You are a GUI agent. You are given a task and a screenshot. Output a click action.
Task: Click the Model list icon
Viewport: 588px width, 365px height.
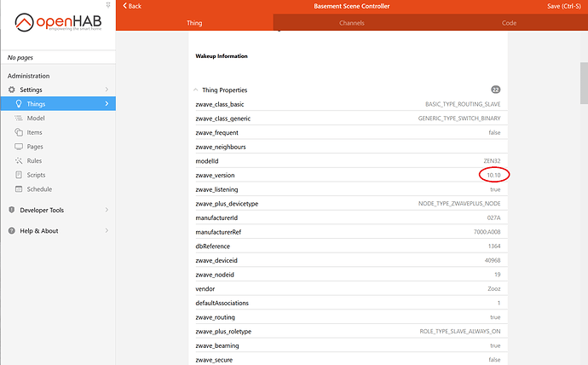[19, 119]
